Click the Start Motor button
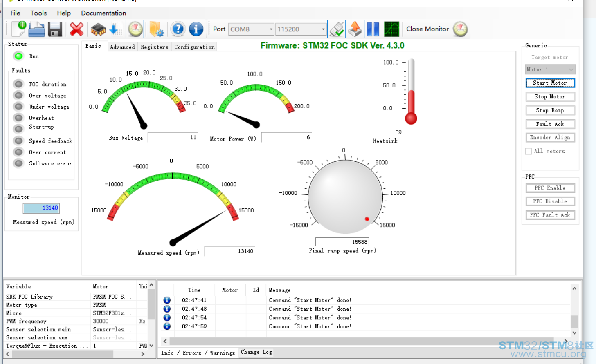Viewport: 596px width, 364px height. tap(550, 83)
